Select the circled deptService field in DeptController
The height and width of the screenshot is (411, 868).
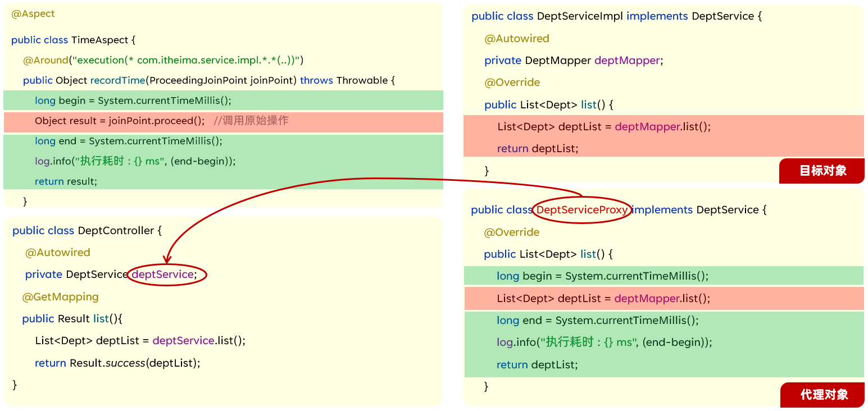(162, 274)
